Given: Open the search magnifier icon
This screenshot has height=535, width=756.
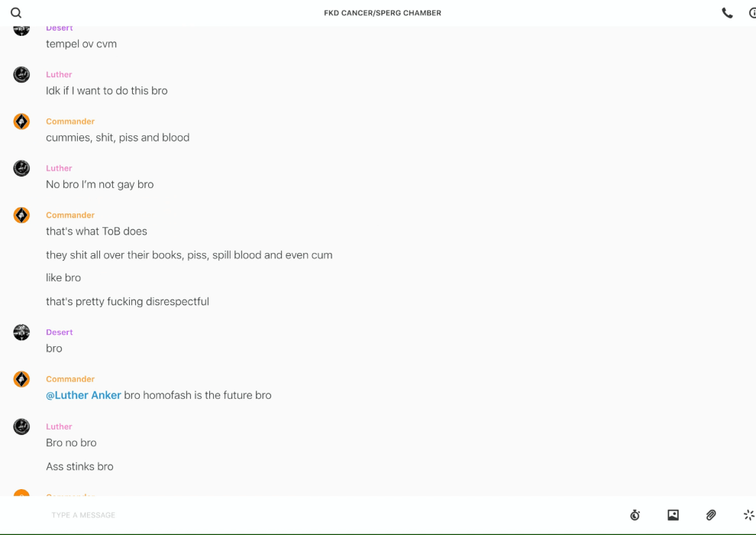Looking at the screenshot, I should point(16,13).
